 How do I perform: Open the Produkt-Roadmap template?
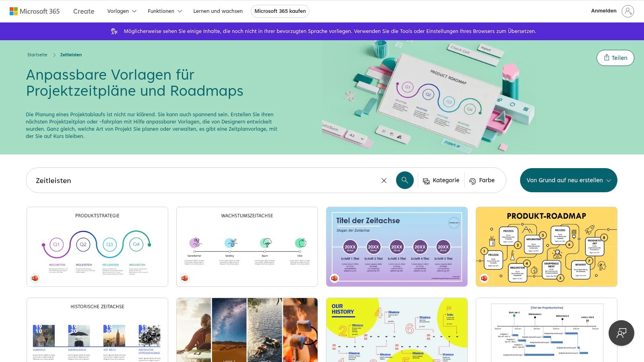point(547,247)
